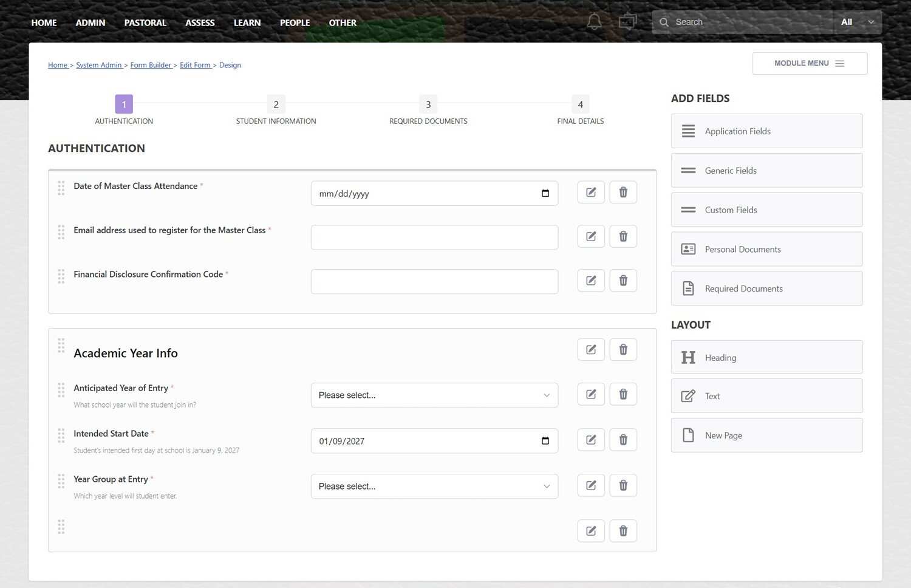911x588 pixels.
Task: Delete the Email address field
Action: pos(623,236)
